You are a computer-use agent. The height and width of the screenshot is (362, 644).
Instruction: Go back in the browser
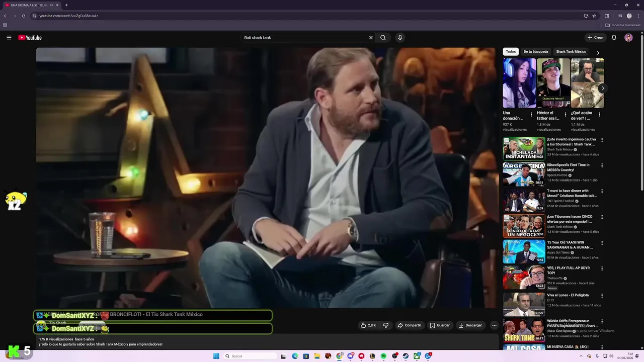(x=5, y=16)
